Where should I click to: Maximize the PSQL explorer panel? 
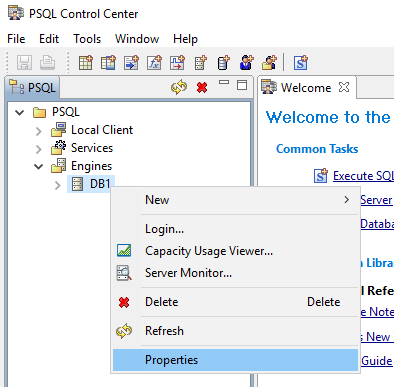pyautogui.click(x=242, y=85)
